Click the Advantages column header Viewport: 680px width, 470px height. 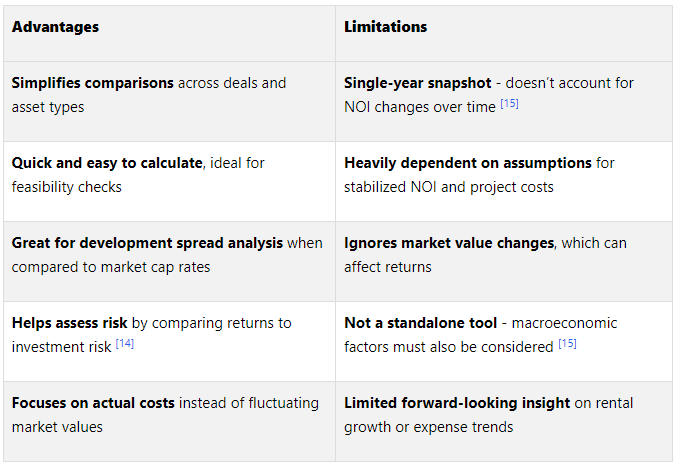56,27
